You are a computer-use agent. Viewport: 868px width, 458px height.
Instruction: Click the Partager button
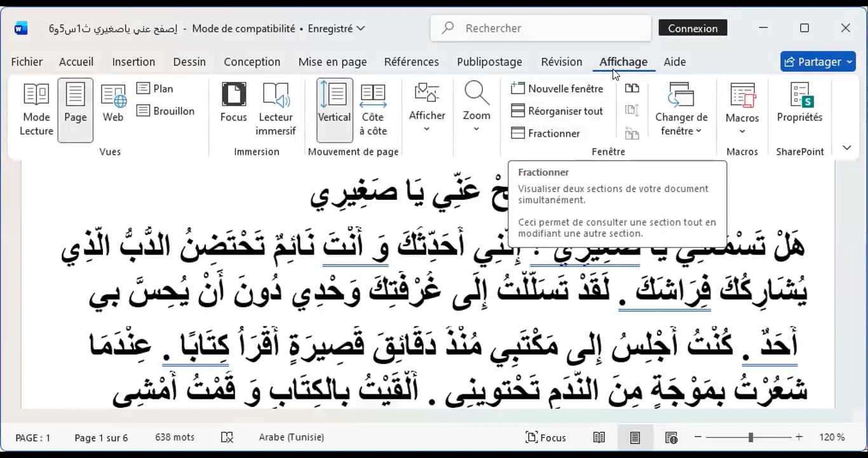tap(818, 62)
